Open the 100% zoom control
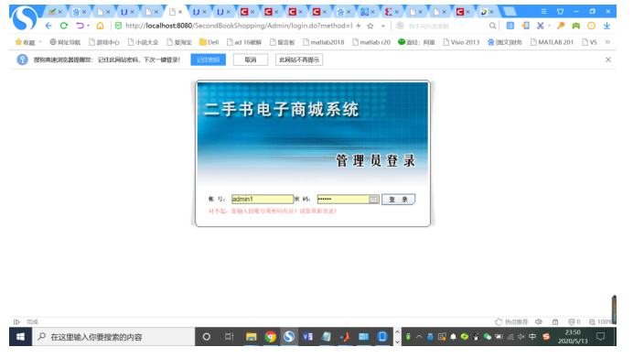Screen dimensions: 644x358 click(x=600, y=321)
